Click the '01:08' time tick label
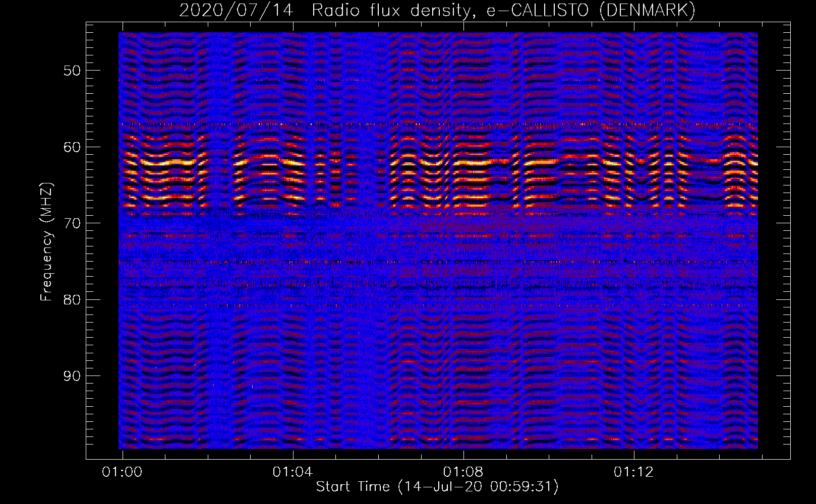The image size is (816, 504). click(x=463, y=472)
